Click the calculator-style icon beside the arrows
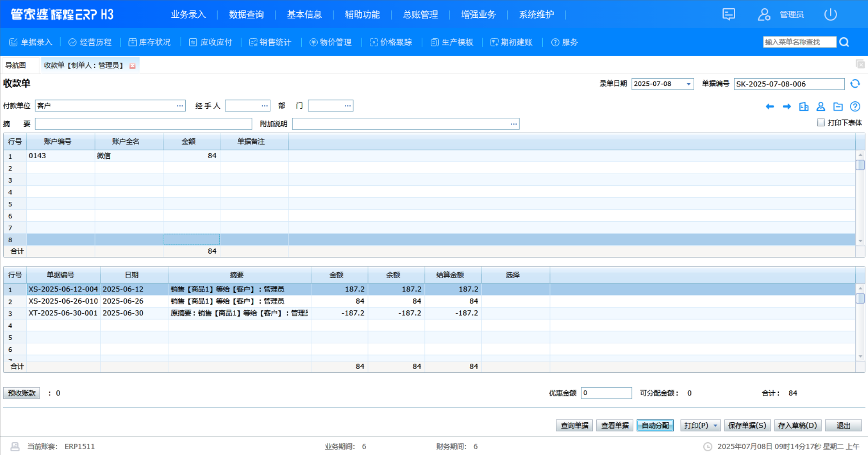The image size is (868, 455). 804,106
